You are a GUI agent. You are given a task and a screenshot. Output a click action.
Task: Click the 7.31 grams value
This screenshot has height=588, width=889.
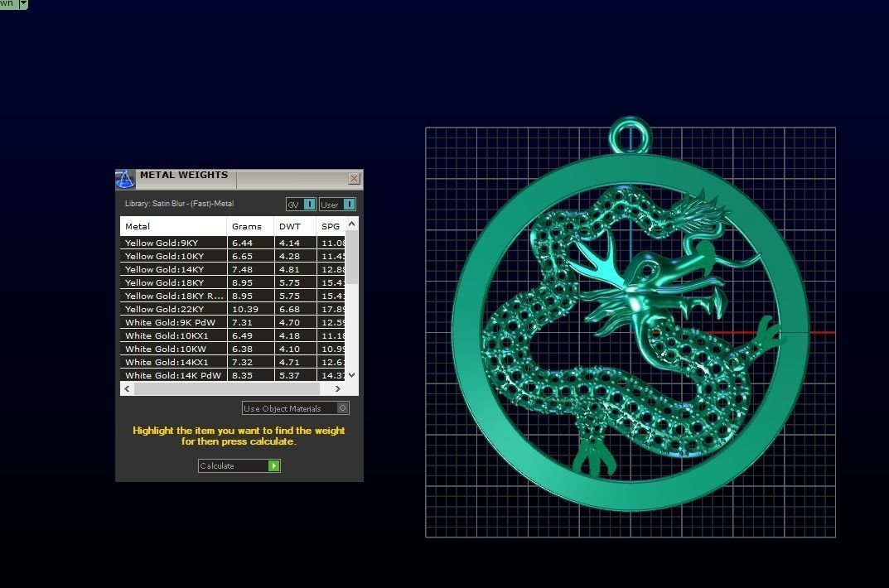tap(242, 322)
